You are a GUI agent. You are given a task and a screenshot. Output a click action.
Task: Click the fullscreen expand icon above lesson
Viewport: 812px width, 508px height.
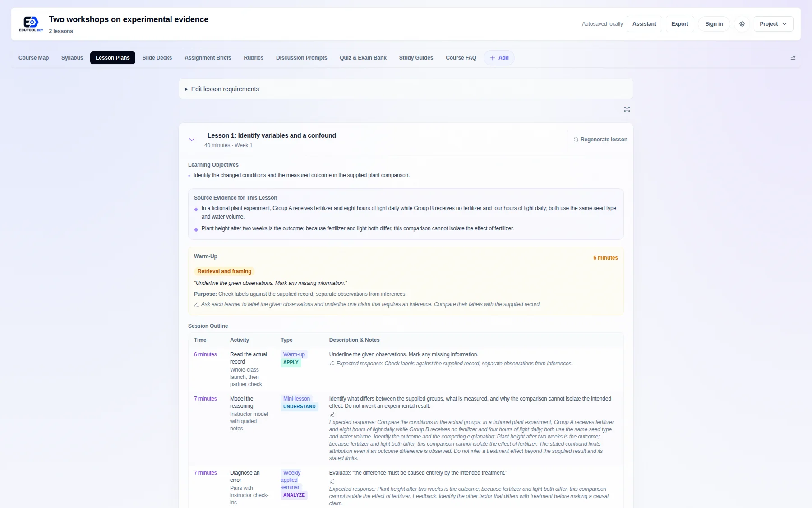627,109
